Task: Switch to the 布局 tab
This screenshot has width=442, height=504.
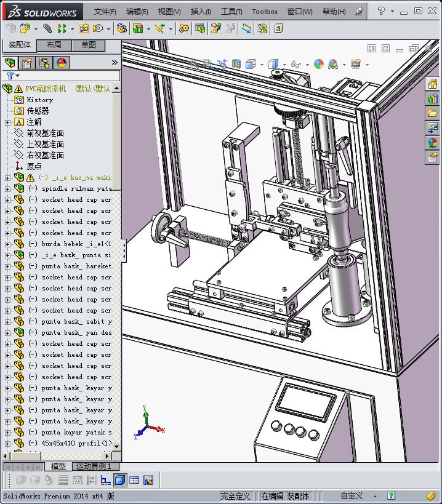Action: 54,45
